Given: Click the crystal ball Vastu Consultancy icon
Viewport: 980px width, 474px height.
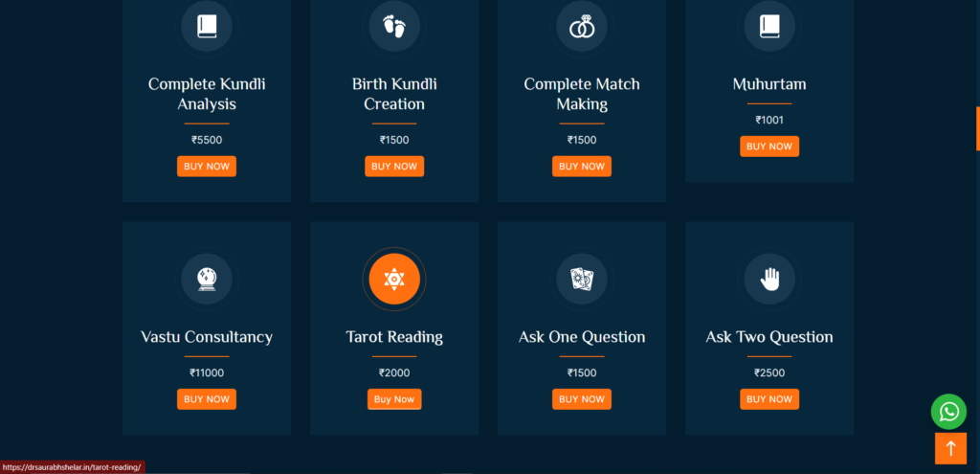Looking at the screenshot, I should tap(207, 279).
